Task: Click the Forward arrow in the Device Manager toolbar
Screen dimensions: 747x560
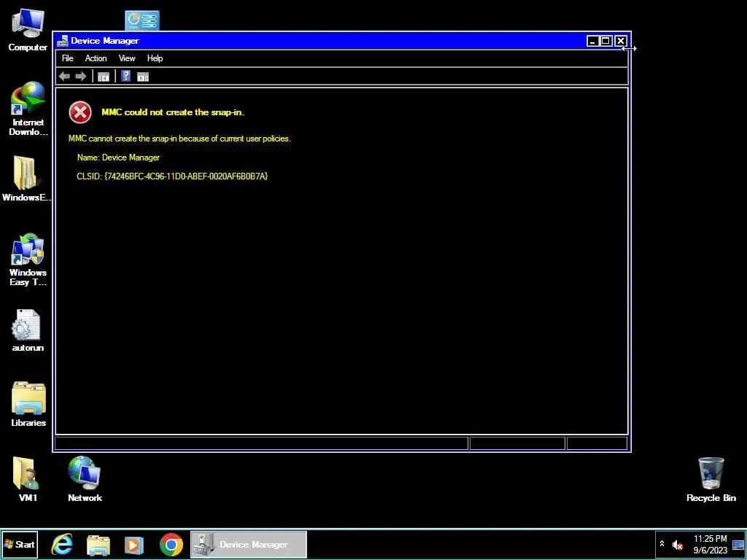Action: (81, 76)
